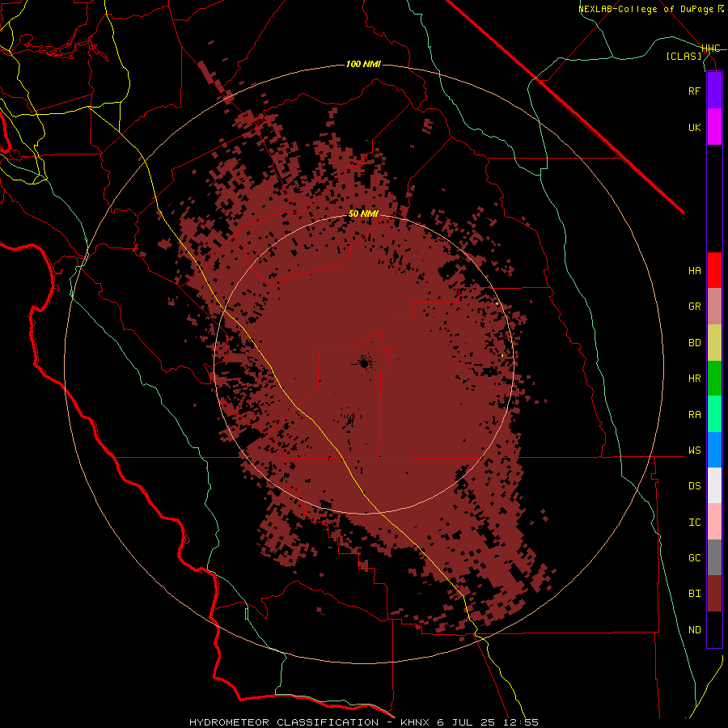
Task: Click the ND legend label
Action: (x=694, y=630)
